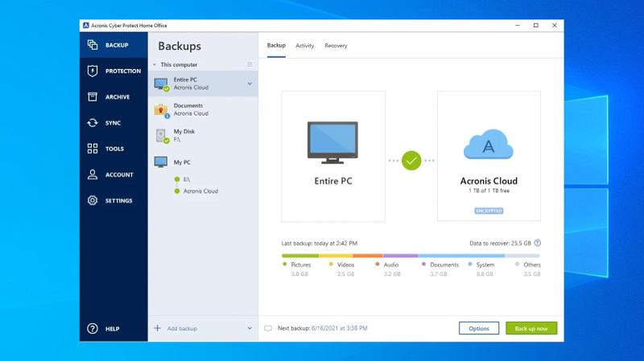Screen dimensions: 644x361
Task: Select the Documents backup entry
Action: (x=203, y=109)
